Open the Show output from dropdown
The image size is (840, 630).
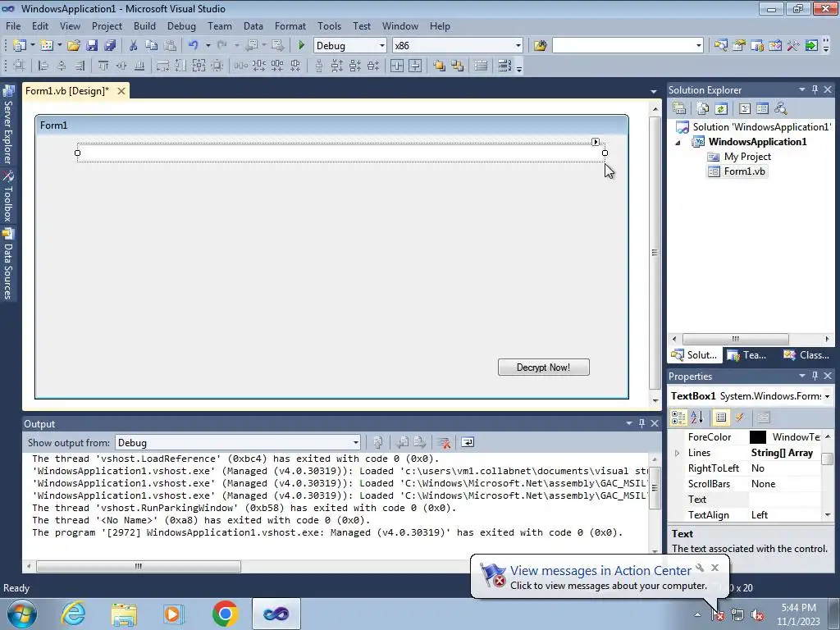point(355,442)
